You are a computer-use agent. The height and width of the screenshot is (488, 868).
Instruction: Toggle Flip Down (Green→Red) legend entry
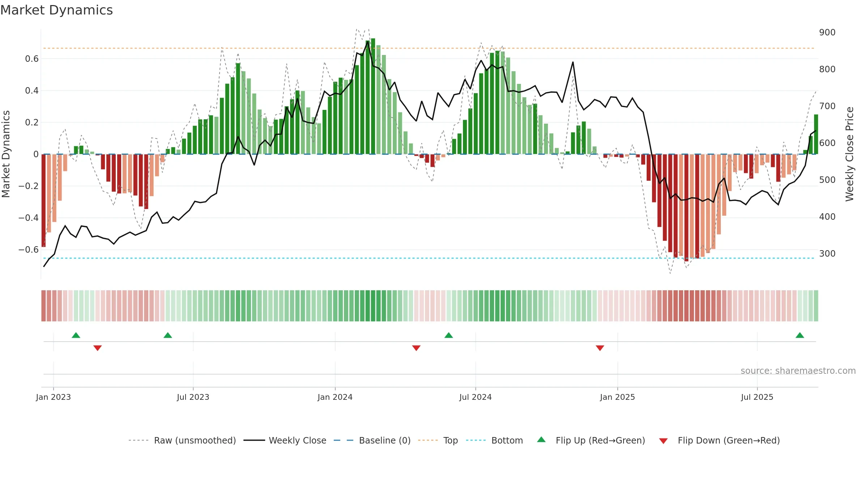[x=719, y=440]
